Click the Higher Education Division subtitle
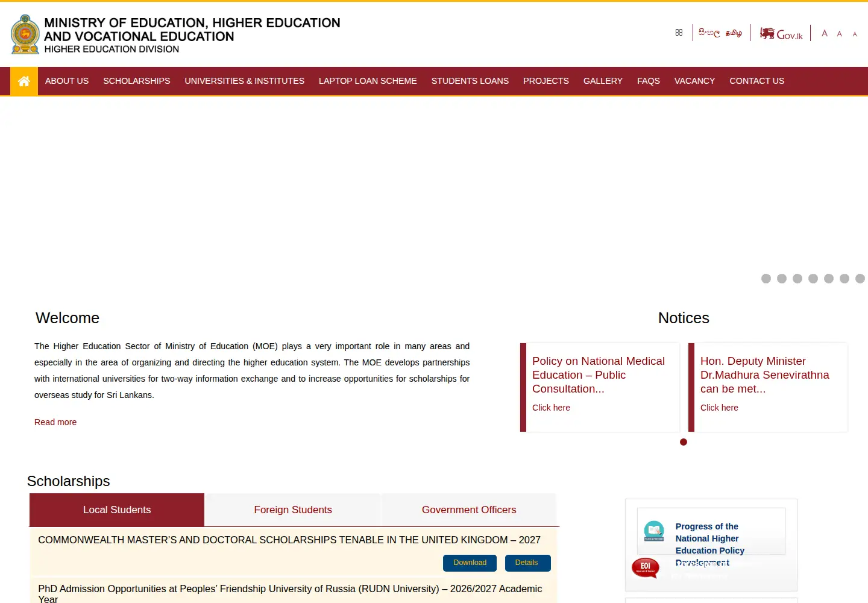This screenshot has height=603, width=868. pos(112,49)
